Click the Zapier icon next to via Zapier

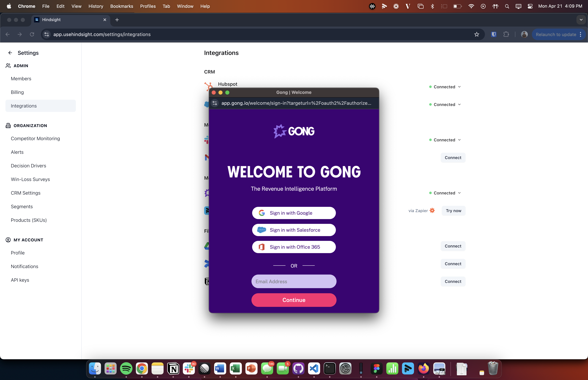432,210
